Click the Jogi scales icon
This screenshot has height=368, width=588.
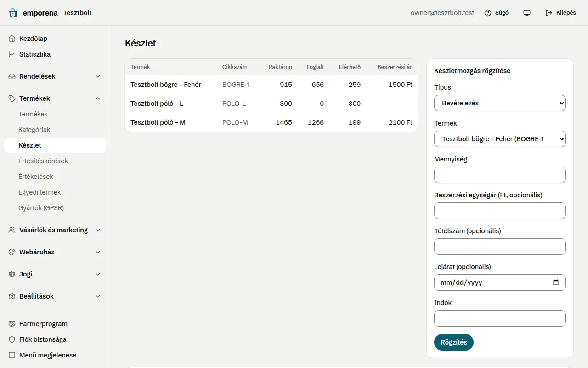(x=12, y=274)
